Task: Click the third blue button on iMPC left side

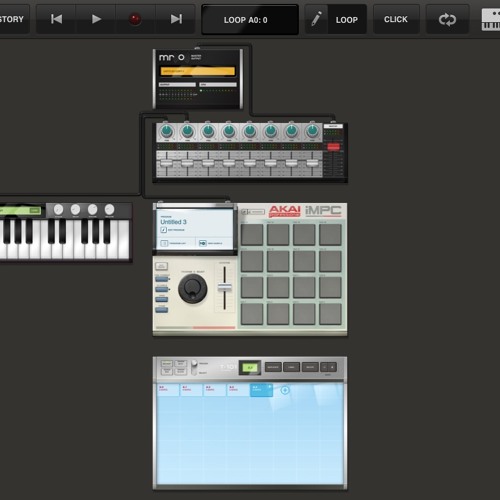Action: click(x=162, y=299)
